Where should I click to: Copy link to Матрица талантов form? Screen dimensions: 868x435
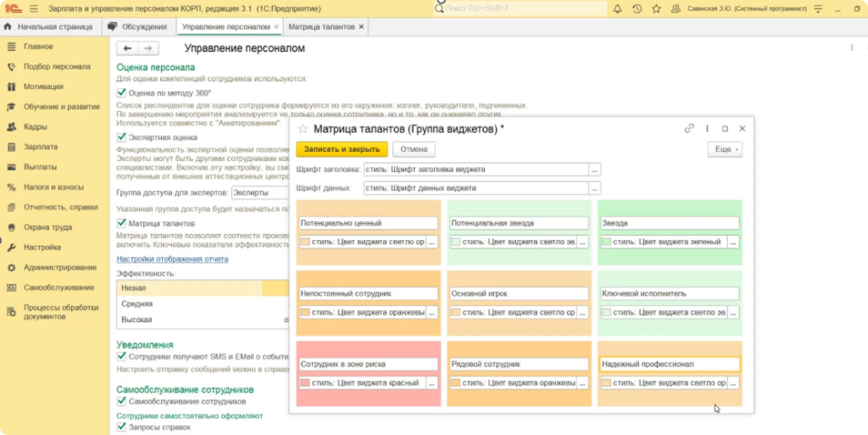[689, 129]
